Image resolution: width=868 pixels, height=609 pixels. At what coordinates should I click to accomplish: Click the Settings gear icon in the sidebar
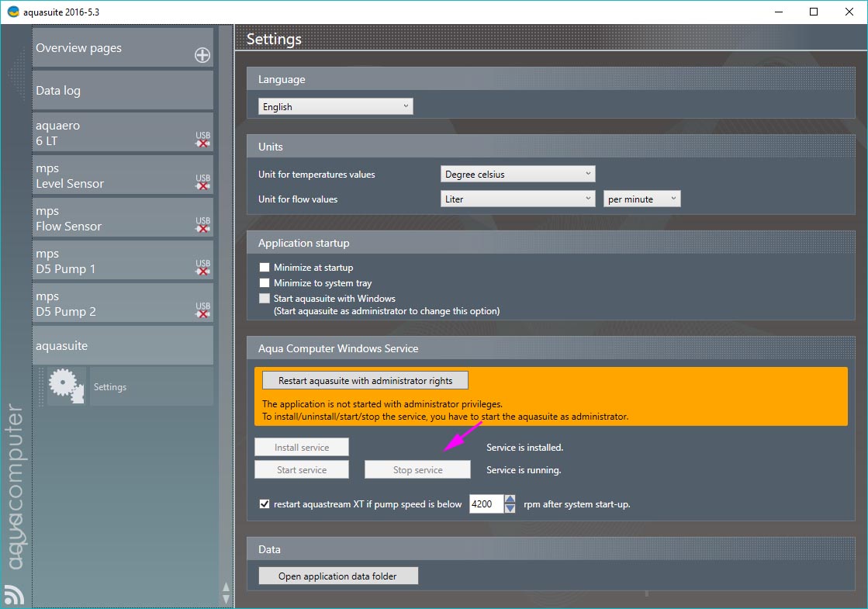67,386
